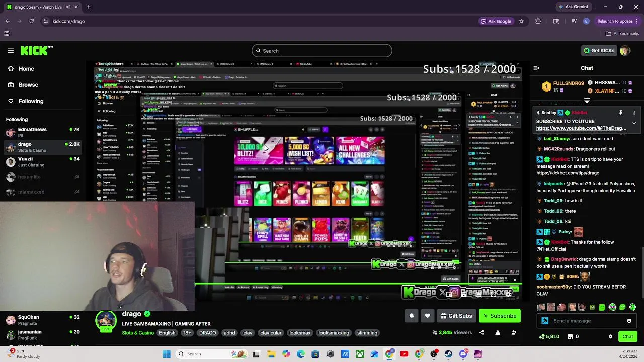The height and width of the screenshot is (362, 644).
Task: Open the pinned YouTube link
Action: pos(581,128)
